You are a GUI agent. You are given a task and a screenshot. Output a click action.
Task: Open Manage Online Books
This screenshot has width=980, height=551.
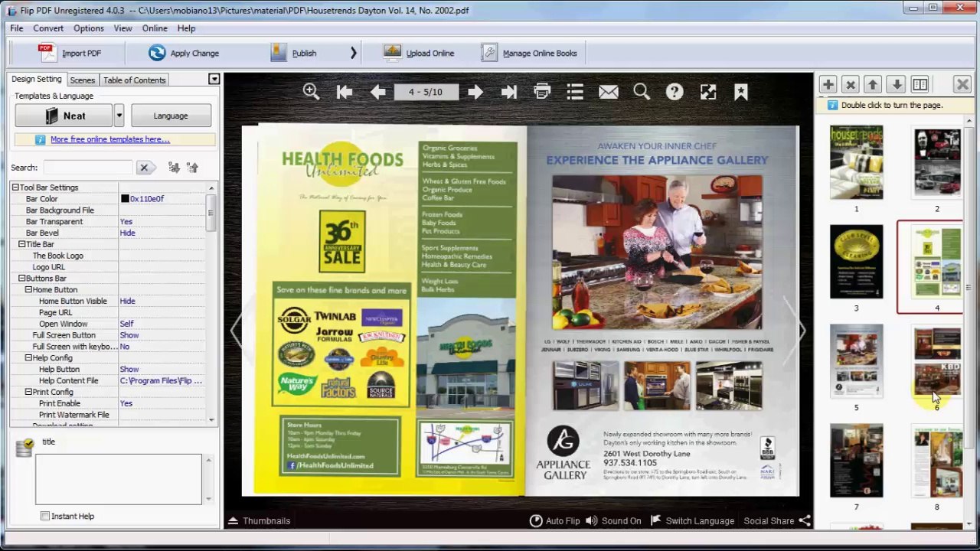pos(529,53)
